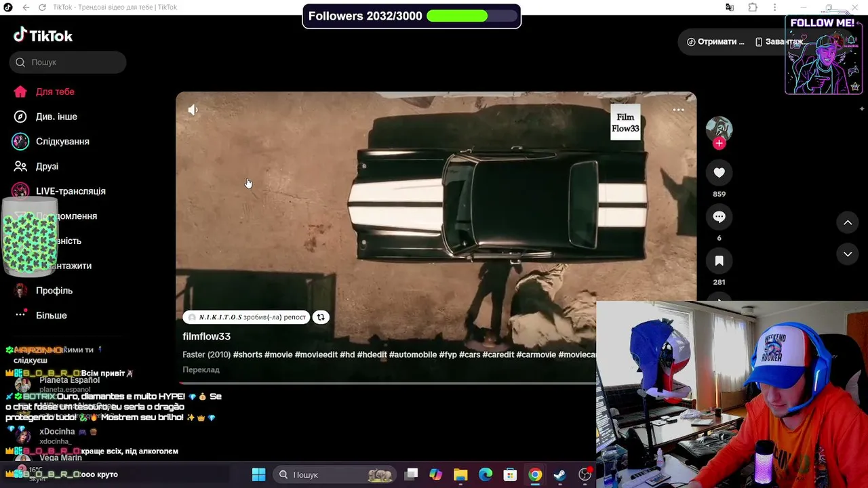Open the 'Більше' menu
Viewport: 868px width, 488px height.
click(52, 315)
